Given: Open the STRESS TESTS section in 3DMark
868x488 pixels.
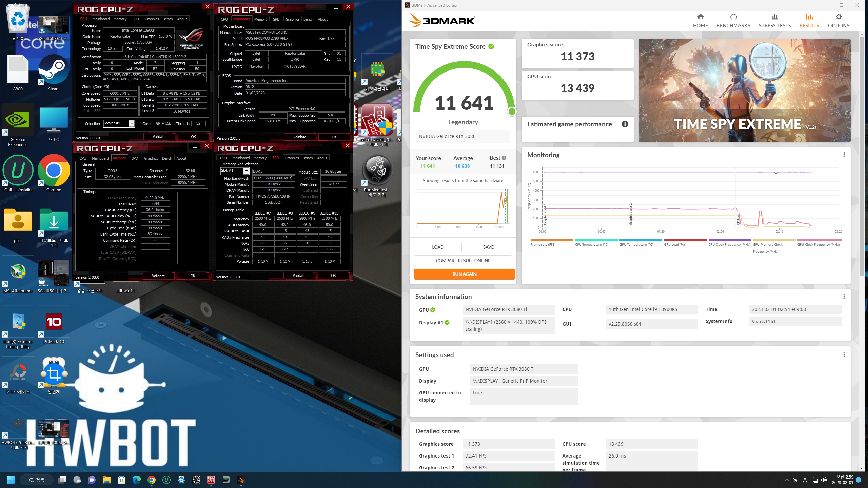Looking at the screenshot, I should [x=774, y=21].
